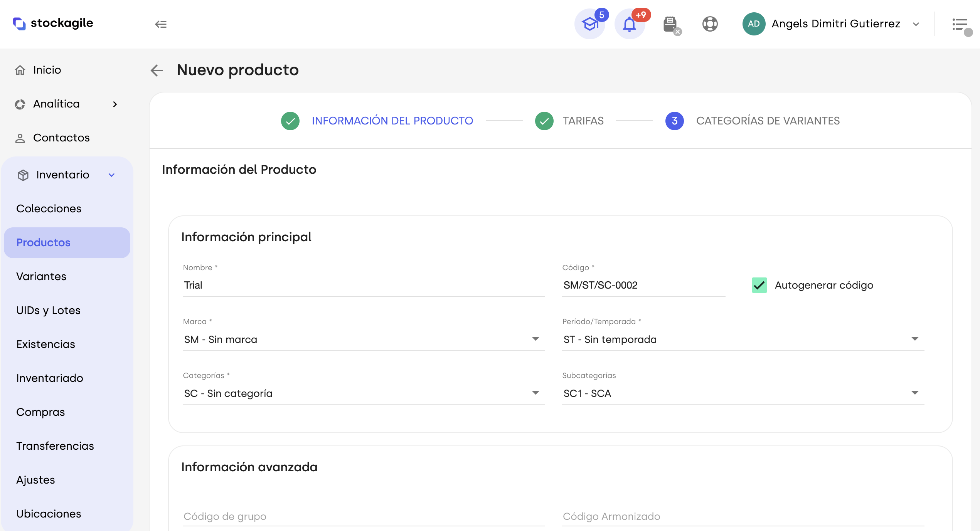Click the green check of Información del Producto step
980x531 pixels.
coord(290,121)
